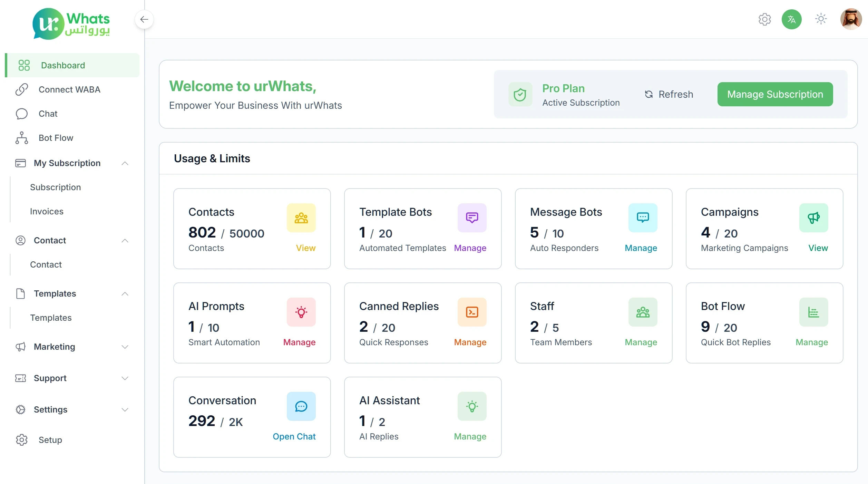Open Chat from the Conversation card
The width and height of the screenshot is (868, 484).
point(294,436)
